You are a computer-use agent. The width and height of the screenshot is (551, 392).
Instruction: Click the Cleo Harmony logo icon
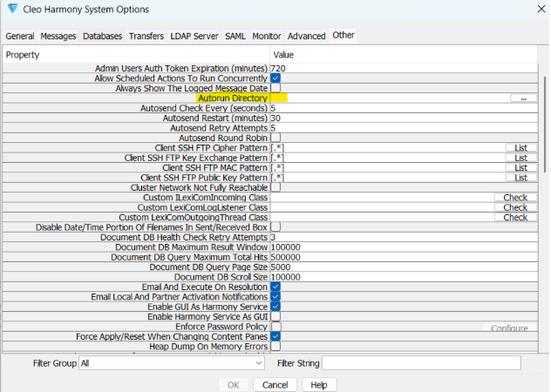[x=13, y=9]
